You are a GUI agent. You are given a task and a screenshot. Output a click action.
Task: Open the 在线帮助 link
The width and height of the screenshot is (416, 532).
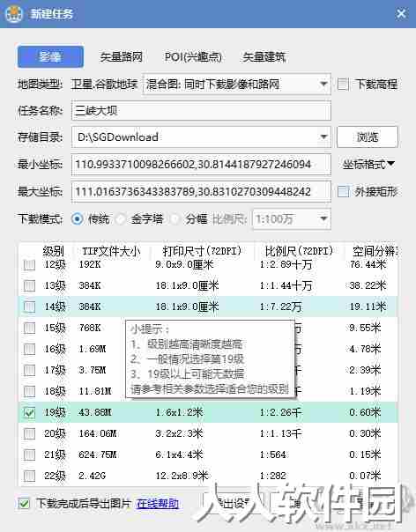coord(158,504)
